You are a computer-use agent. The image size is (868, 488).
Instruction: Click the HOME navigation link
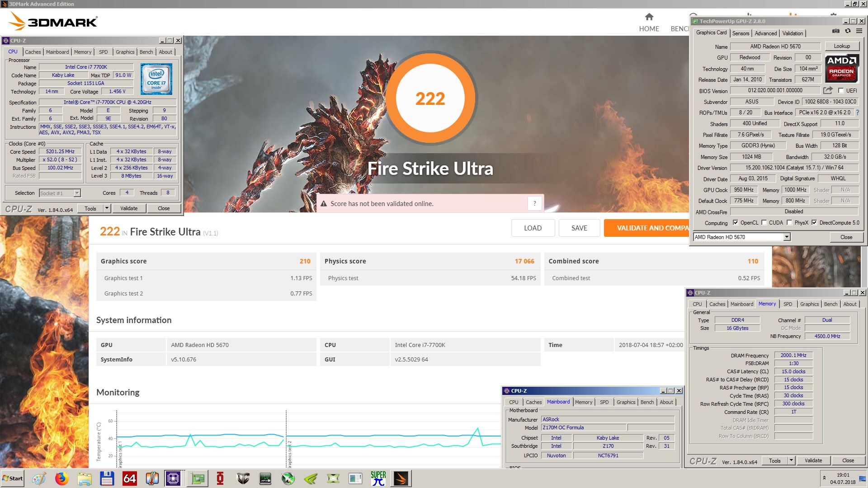[x=649, y=28]
